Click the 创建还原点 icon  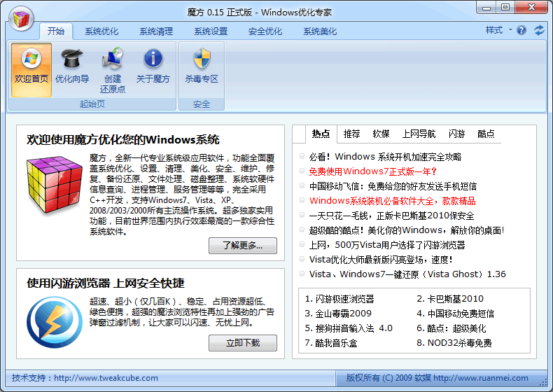pyautogui.click(x=113, y=70)
